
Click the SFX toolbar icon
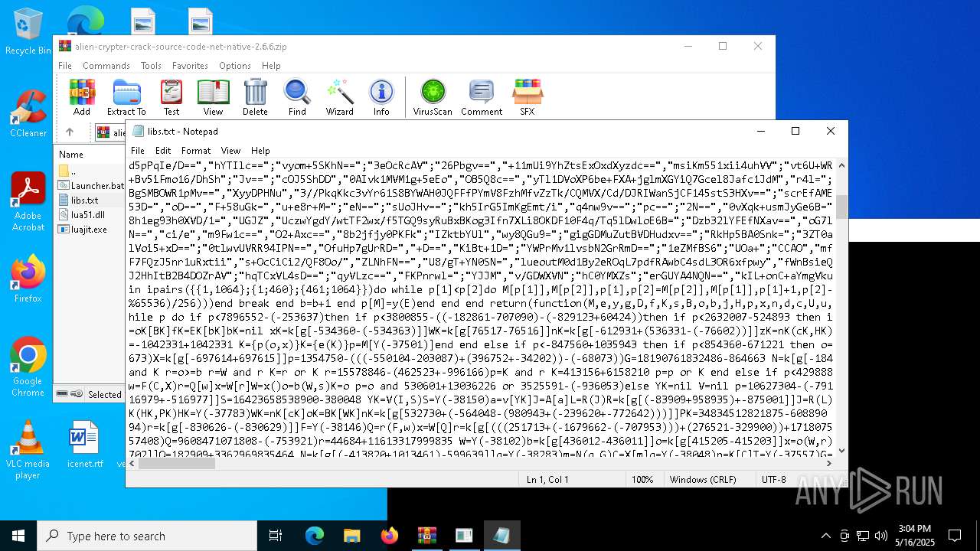point(528,97)
